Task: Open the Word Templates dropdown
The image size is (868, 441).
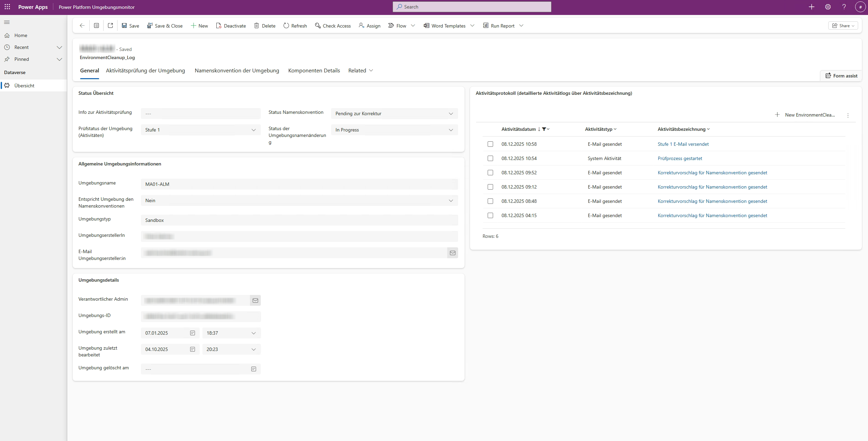Action: [473, 25]
